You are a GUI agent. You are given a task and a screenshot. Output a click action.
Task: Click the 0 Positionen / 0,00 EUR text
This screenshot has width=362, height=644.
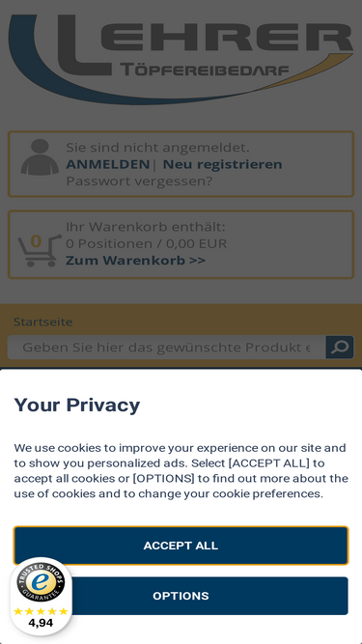point(146,243)
